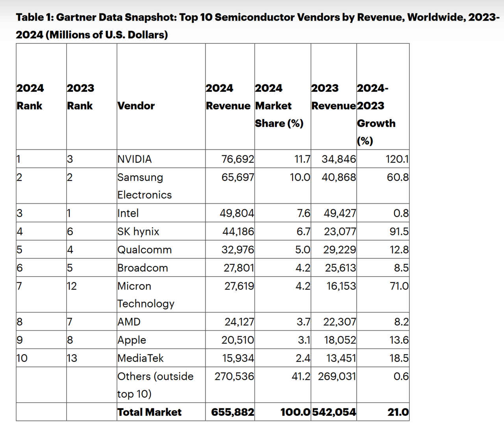Click Broadcom's growth value 8.5
This screenshot has height=424, width=504.
pos(402,268)
